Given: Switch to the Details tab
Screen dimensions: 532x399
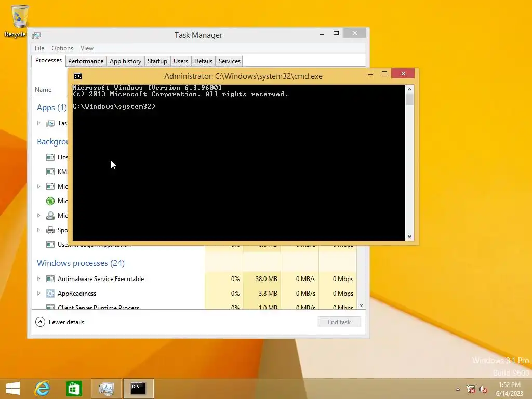Looking at the screenshot, I should click(203, 61).
